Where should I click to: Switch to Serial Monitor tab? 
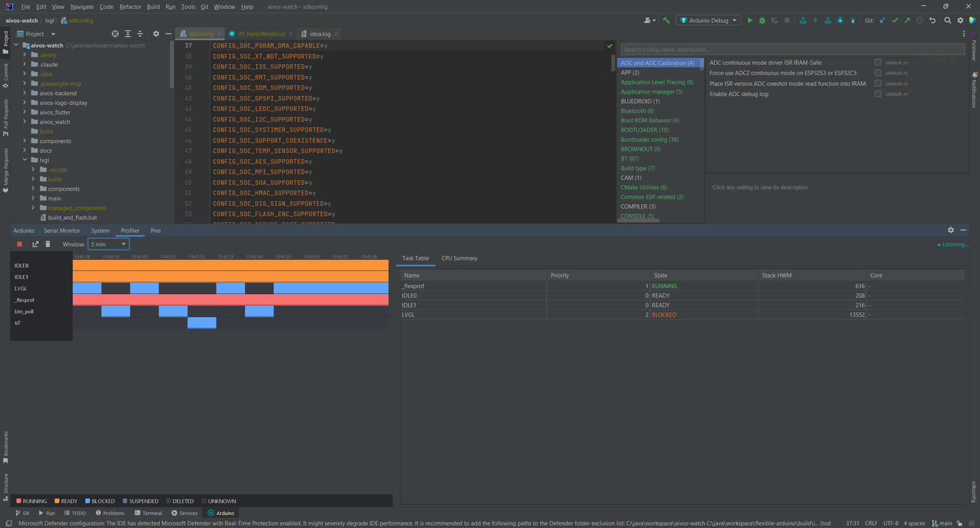point(62,230)
